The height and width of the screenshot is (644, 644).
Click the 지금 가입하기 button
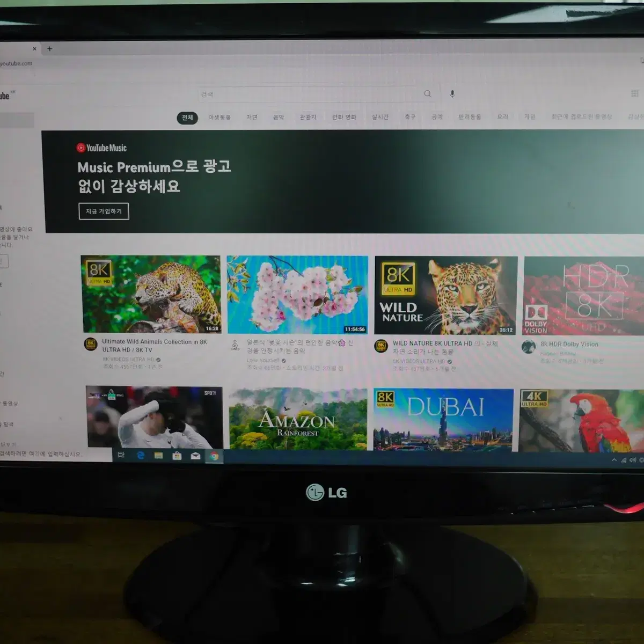click(x=104, y=211)
